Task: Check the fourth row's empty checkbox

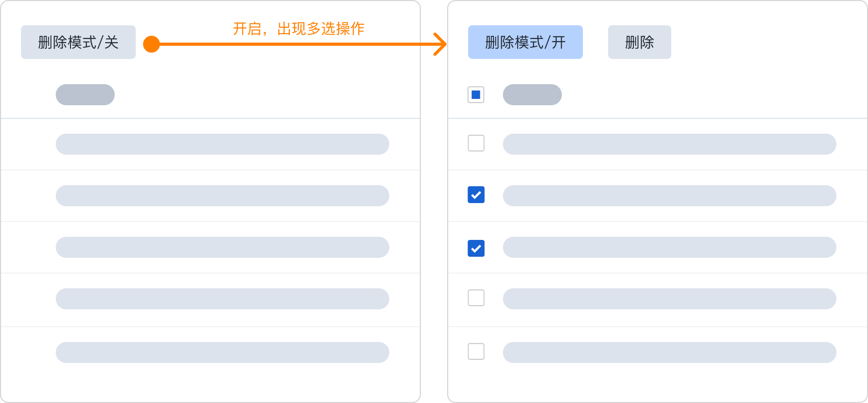Action: click(x=476, y=298)
